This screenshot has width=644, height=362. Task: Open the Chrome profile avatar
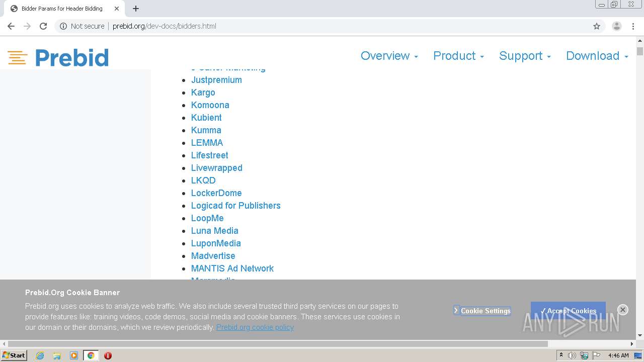tap(617, 26)
